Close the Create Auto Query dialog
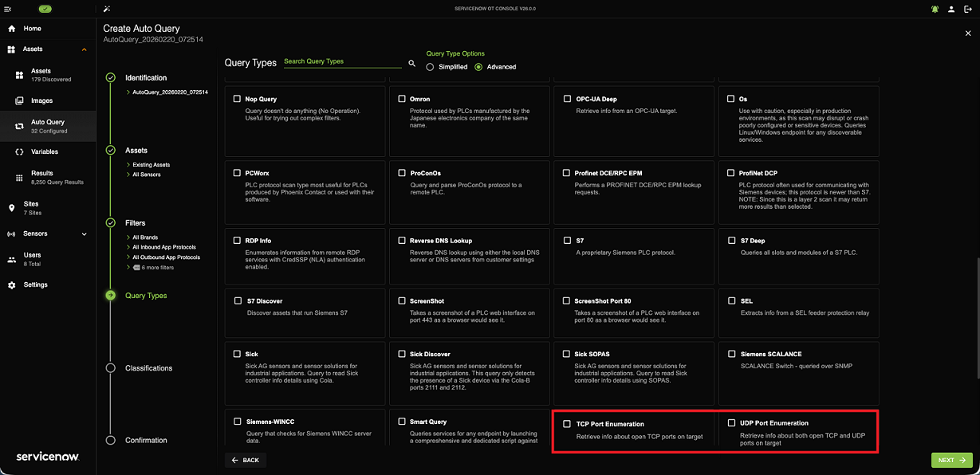This screenshot has height=475, width=980. [x=968, y=33]
